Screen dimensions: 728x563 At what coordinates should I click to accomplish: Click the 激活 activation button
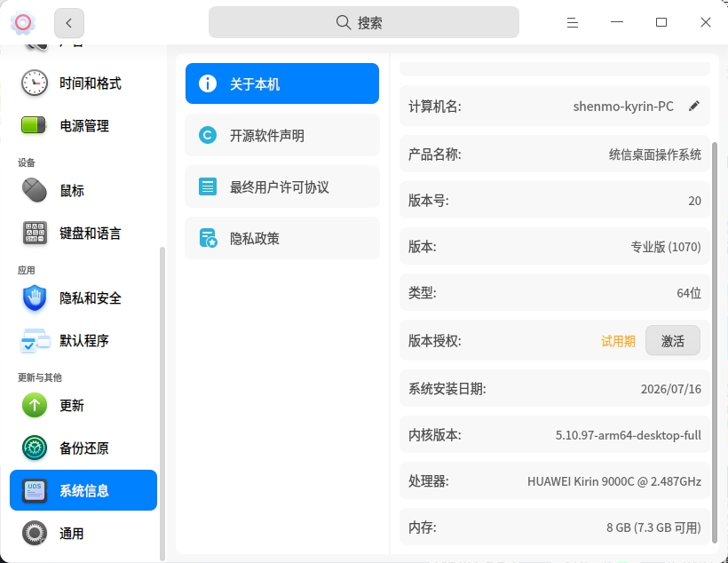click(672, 340)
